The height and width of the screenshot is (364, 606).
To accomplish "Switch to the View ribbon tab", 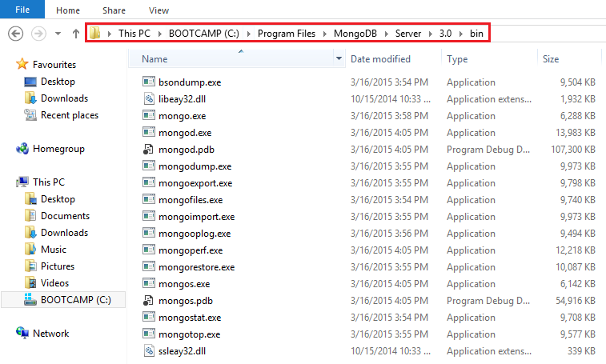I will click(x=159, y=10).
